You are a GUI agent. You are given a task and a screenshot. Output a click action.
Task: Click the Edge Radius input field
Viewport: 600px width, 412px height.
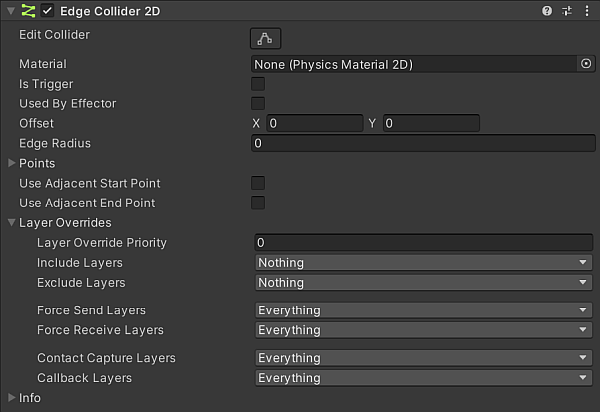coord(424,143)
